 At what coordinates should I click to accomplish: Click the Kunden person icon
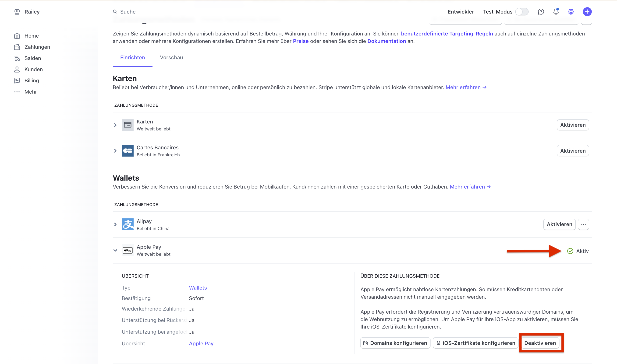[17, 69]
